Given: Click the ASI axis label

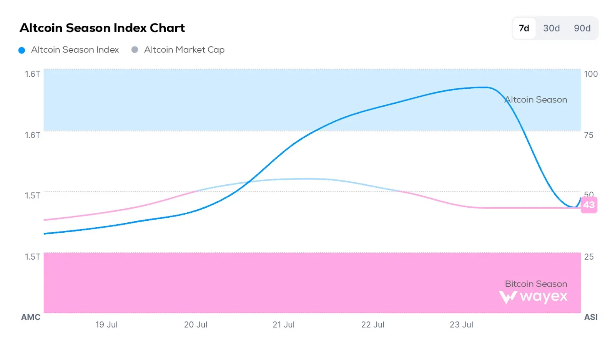Looking at the screenshot, I should [x=591, y=317].
